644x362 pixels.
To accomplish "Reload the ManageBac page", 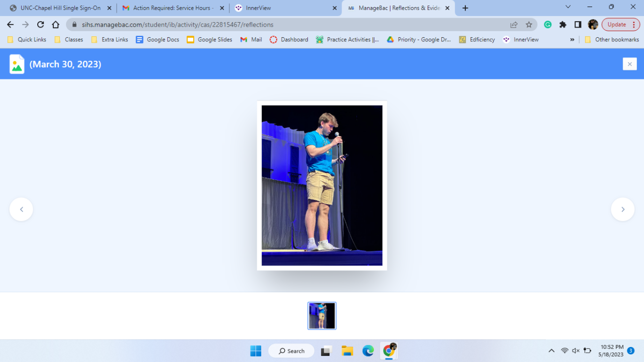I will tap(41, 25).
